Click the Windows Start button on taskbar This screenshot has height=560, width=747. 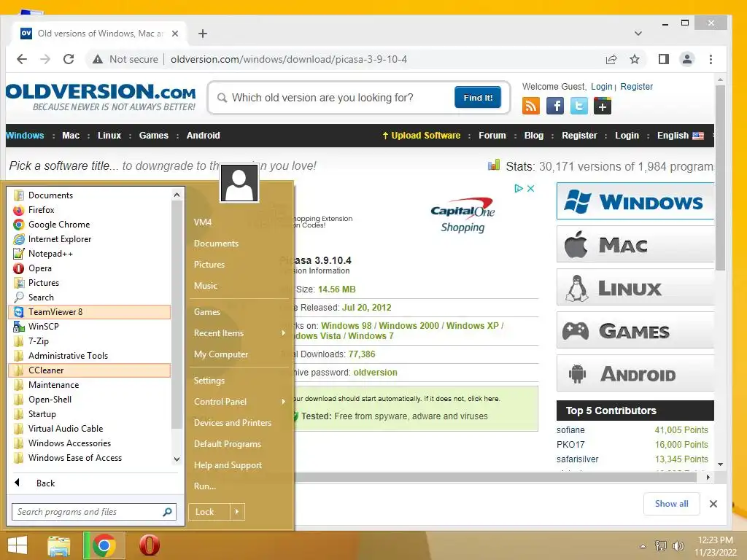(18, 545)
